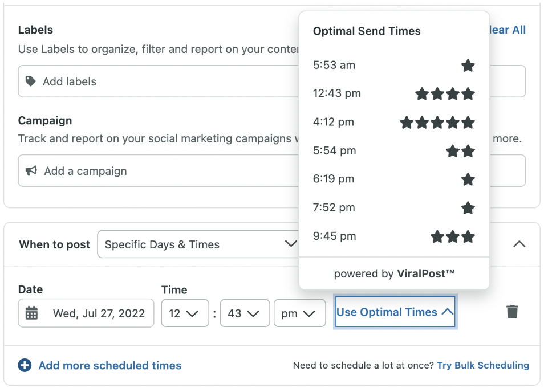Click Add more scheduled times link
This screenshot has width=544, height=392.
click(109, 365)
